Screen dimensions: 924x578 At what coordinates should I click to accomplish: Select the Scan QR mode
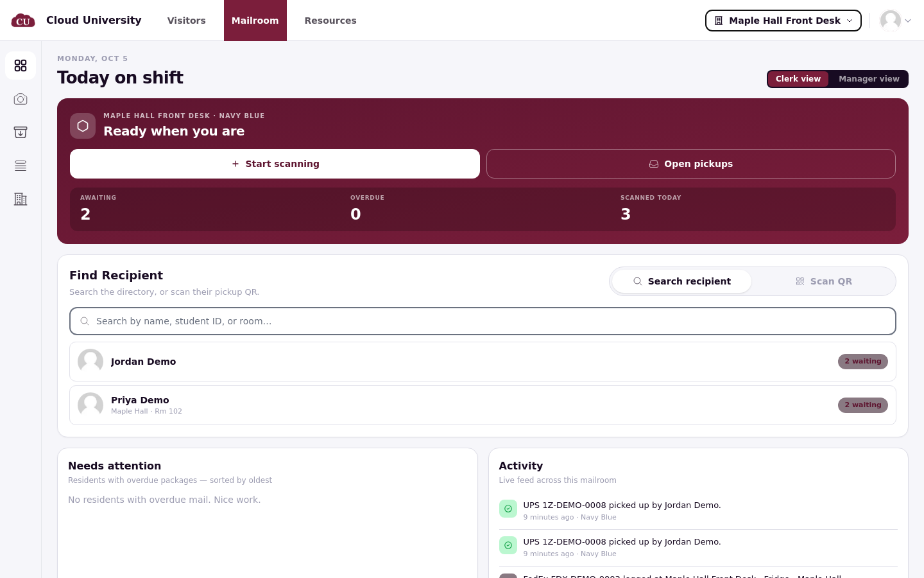pos(824,281)
